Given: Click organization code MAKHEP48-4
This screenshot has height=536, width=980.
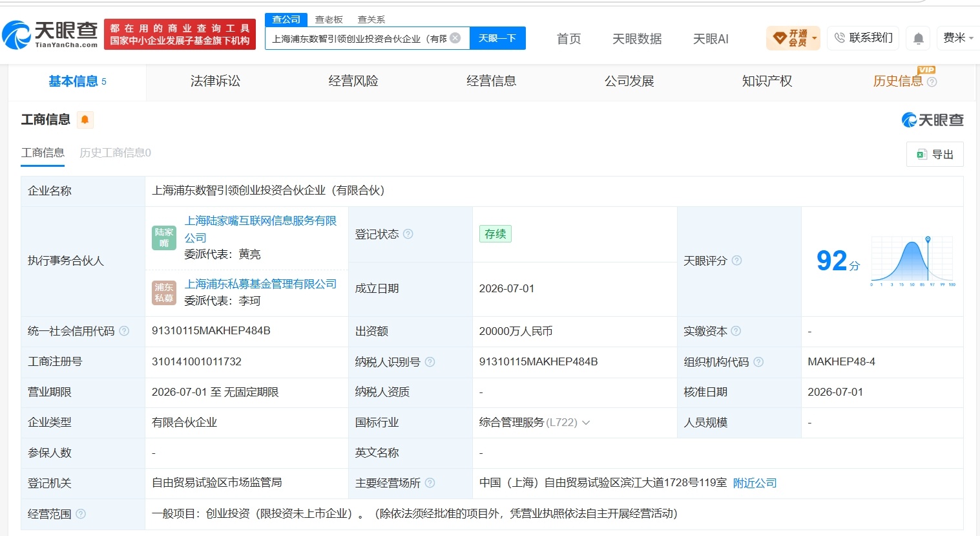Looking at the screenshot, I should pos(841,362).
